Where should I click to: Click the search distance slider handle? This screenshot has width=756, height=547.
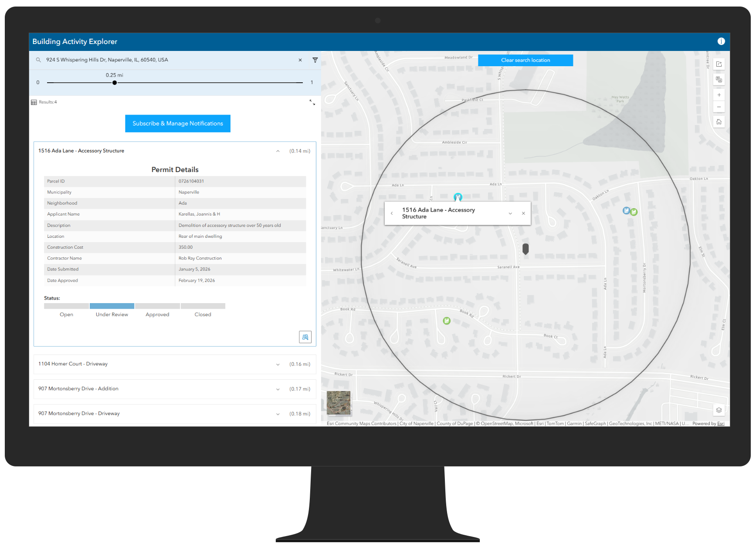click(115, 83)
